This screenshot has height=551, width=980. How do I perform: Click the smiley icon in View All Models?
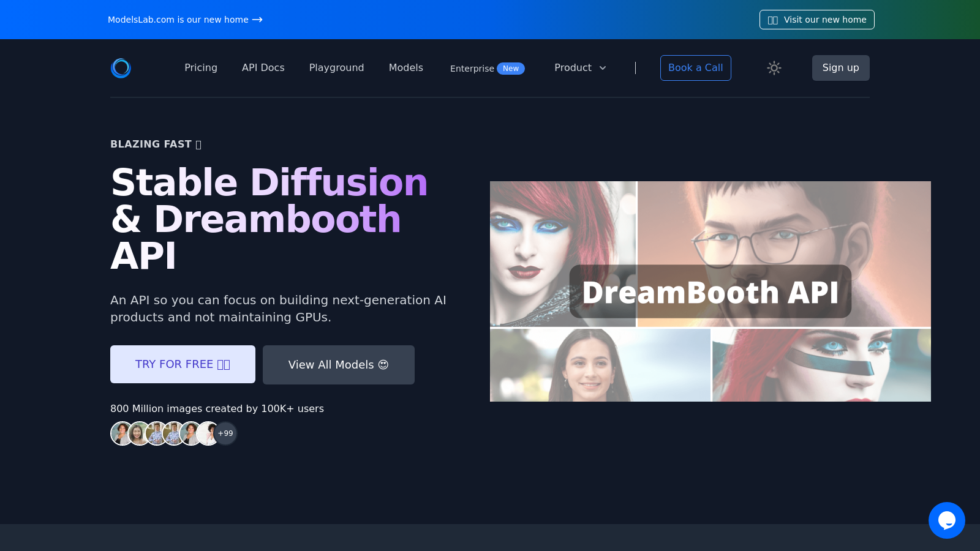(x=383, y=364)
